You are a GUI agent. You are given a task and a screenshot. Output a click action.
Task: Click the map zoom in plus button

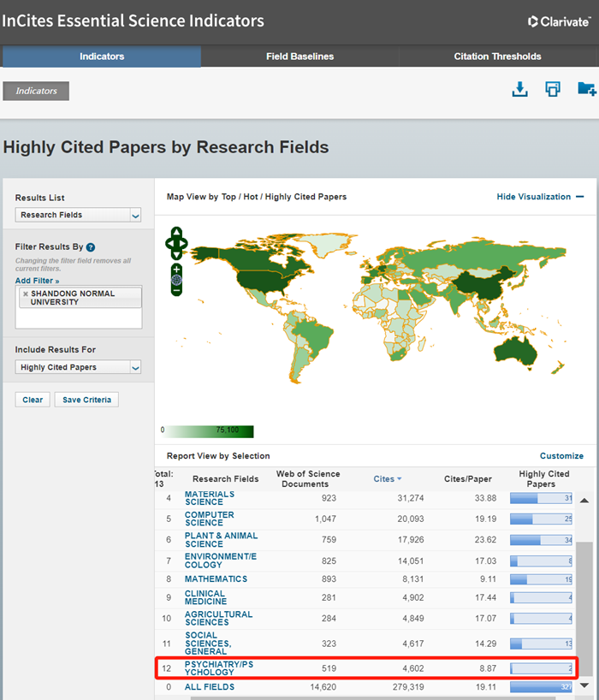(176, 269)
